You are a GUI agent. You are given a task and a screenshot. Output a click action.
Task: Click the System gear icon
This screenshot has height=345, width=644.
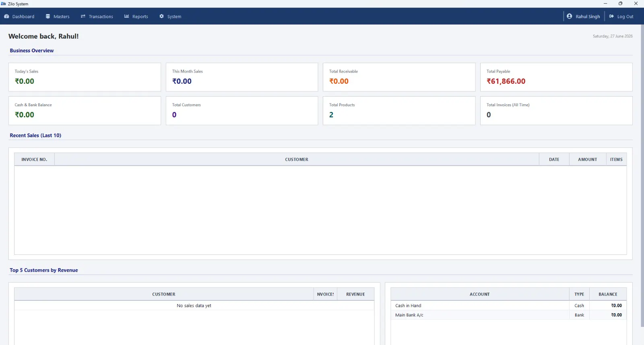pos(161,17)
